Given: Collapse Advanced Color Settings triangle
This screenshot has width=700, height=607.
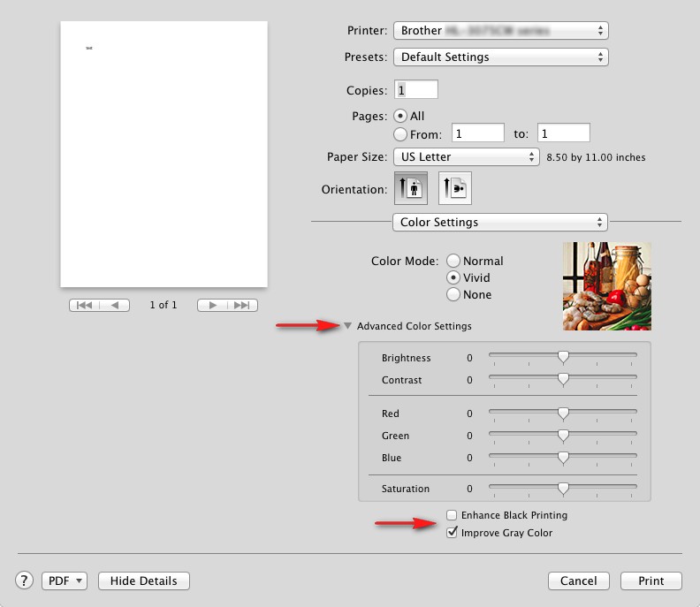Looking at the screenshot, I should (348, 326).
